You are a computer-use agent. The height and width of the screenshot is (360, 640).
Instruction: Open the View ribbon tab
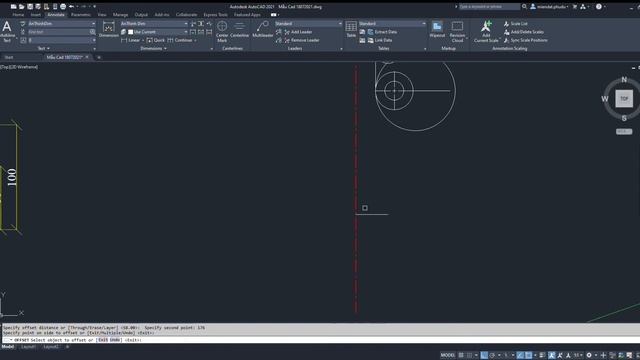[x=102, y=15]
